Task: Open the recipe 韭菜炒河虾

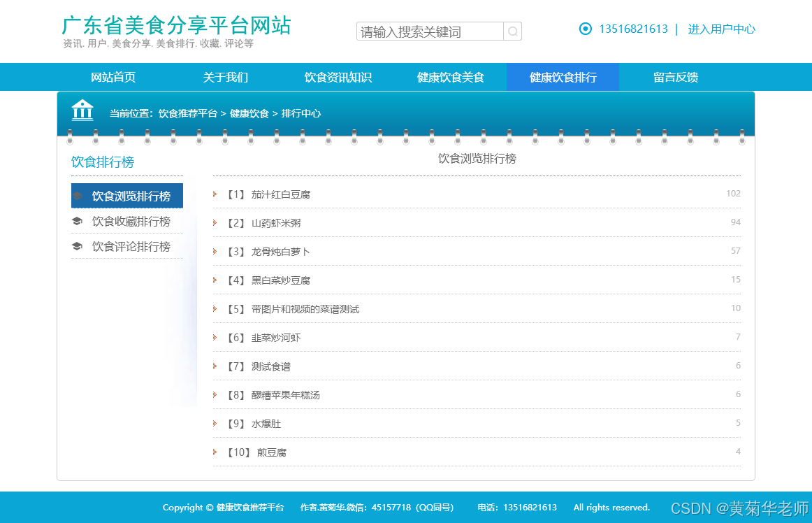Action: coord(276,338)
